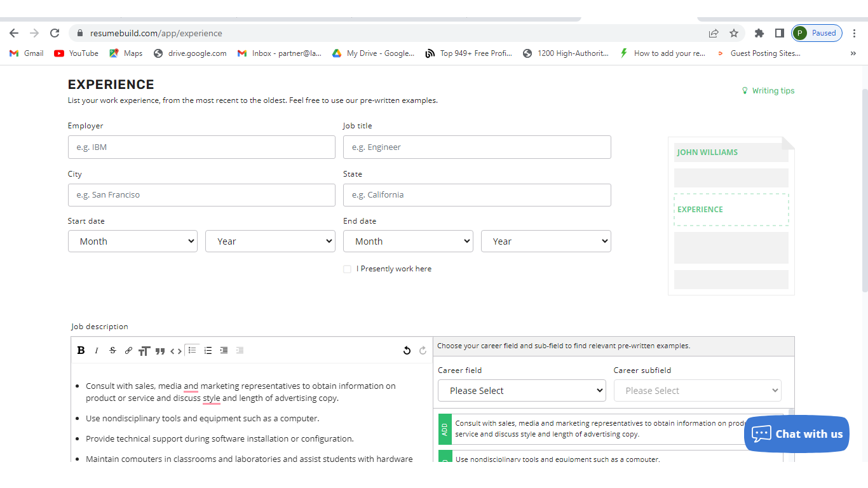Expand the Career field dropdown
The image size is (868, 488).
(520, 391)
